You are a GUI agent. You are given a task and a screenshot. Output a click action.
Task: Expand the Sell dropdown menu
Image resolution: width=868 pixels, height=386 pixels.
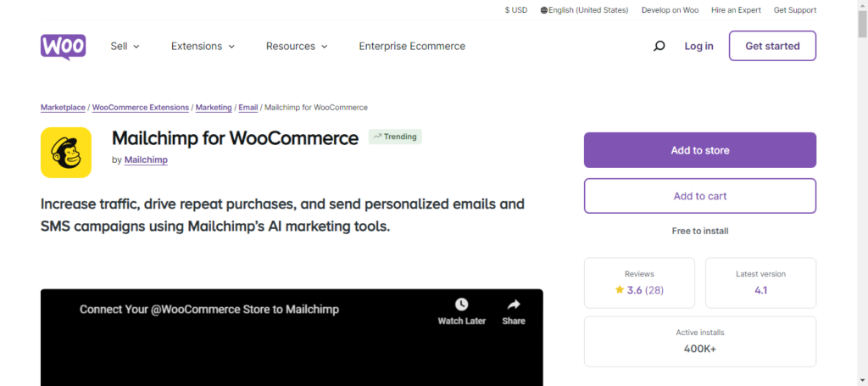click(125, 47)
